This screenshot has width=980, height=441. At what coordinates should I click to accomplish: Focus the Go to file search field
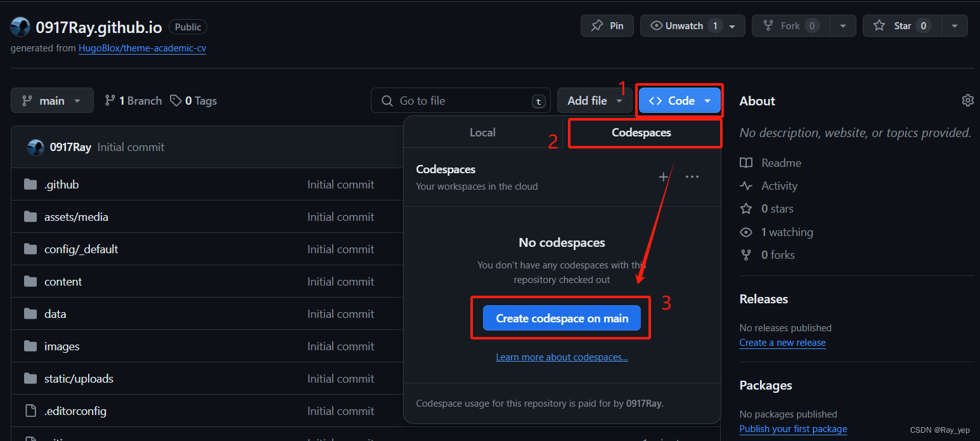coord(460,101)
